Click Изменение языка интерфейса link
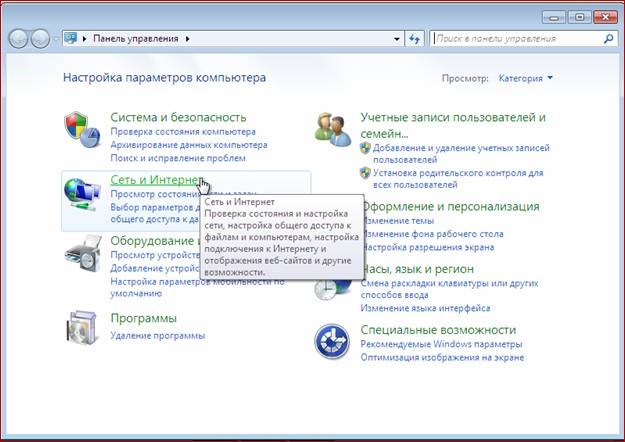This screenshot has height=442, width=625. [425, 308]
